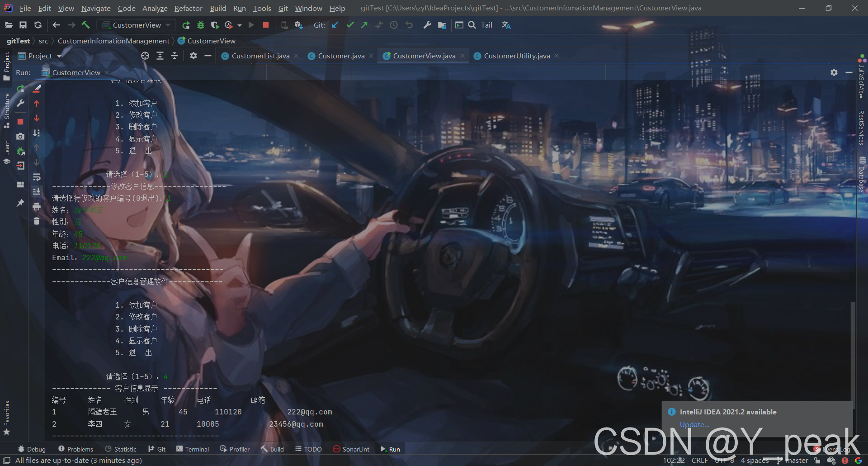Screen dimensions: 868x466
Task: Hide the Project panel with minus
Action: (x=208, y=56)
